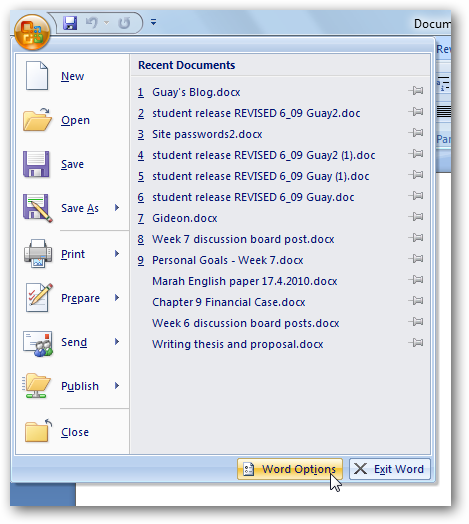Choose the New menu command
The image size is (469, 524).
click(x=73, y=76)
